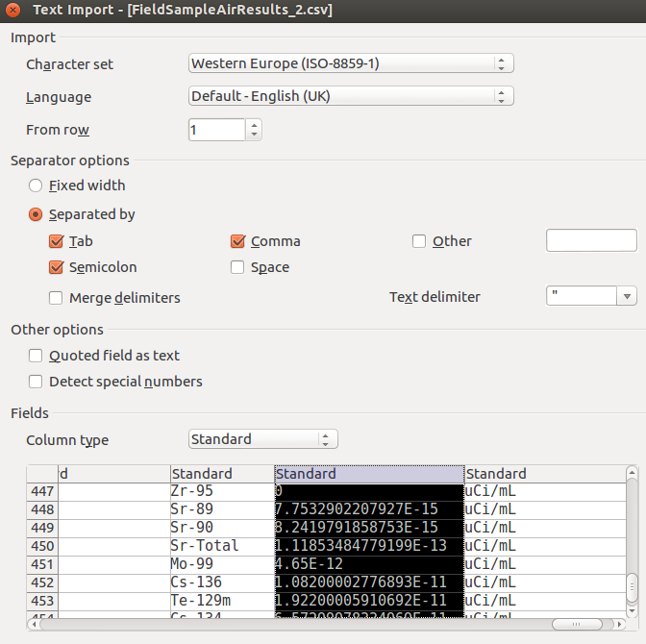Click the Text delimiter dropdown arrow

click(627, 297)
